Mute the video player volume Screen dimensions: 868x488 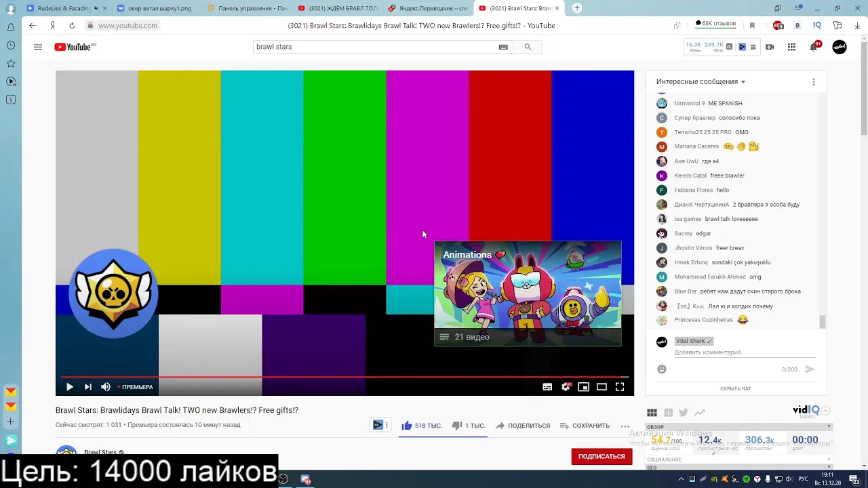pos(106,387)
